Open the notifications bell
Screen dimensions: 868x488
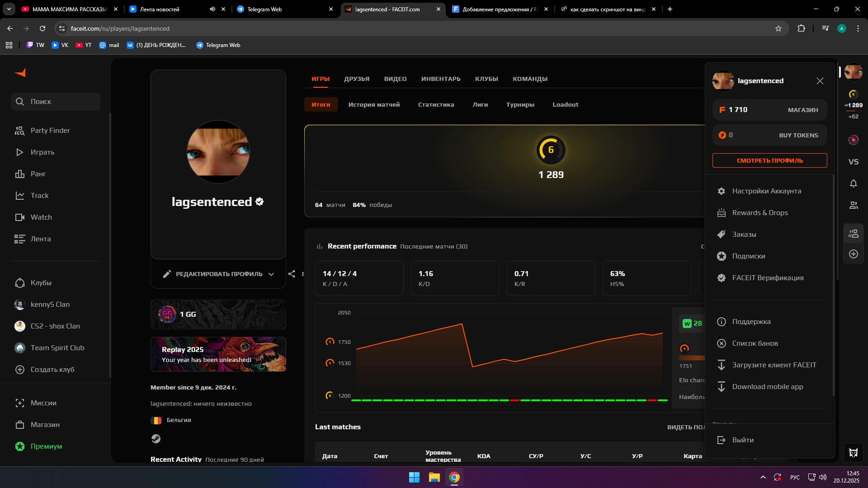(x=854, y=183)
